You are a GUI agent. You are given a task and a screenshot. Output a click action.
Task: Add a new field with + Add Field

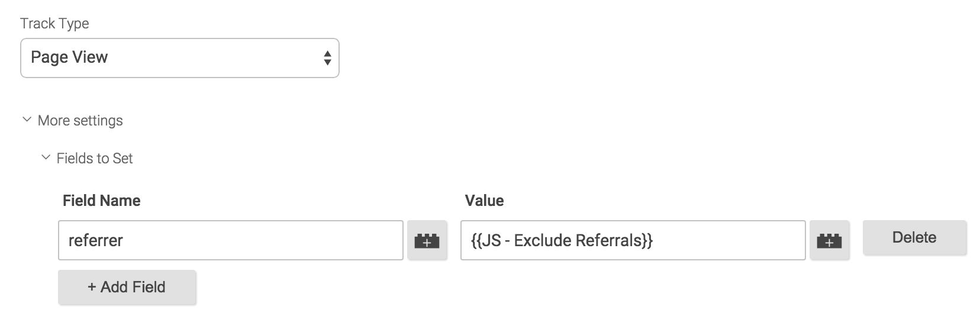(127, 287)
